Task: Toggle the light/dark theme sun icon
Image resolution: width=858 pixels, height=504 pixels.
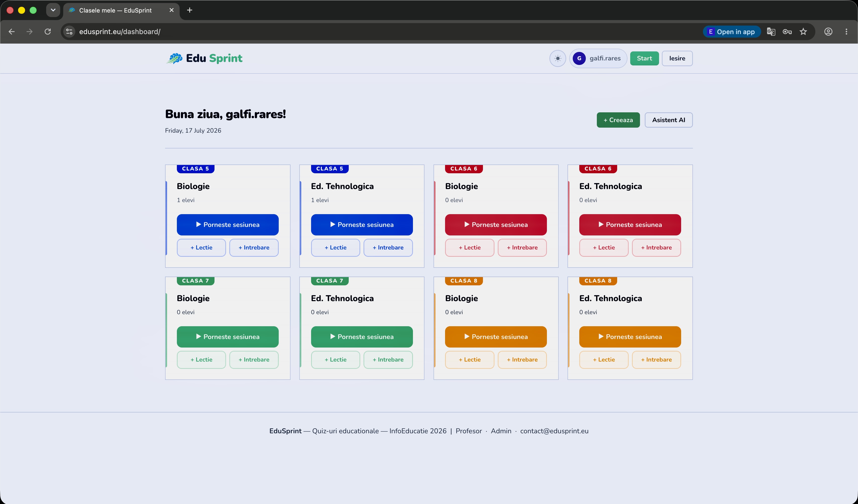Action: pyautogui.click(x=557, y=58)
